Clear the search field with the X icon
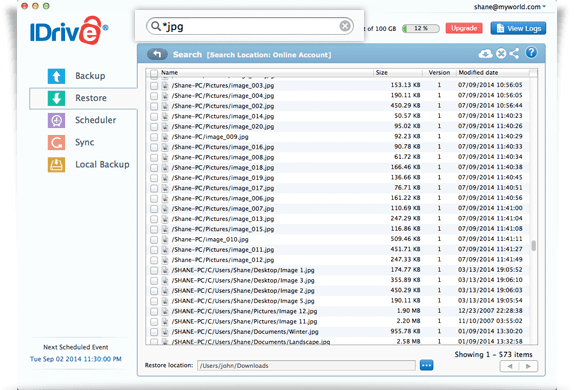574x390 pixels. coord(345,26)
